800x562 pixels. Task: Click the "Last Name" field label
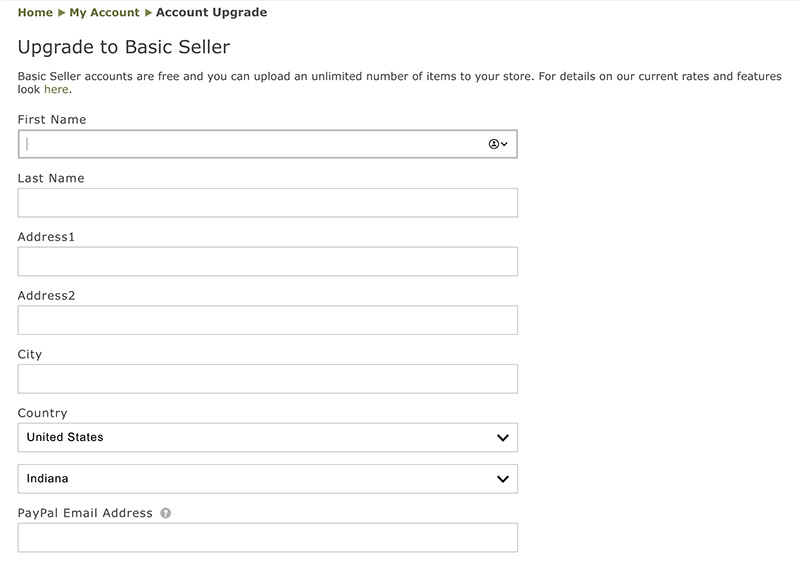51,179
